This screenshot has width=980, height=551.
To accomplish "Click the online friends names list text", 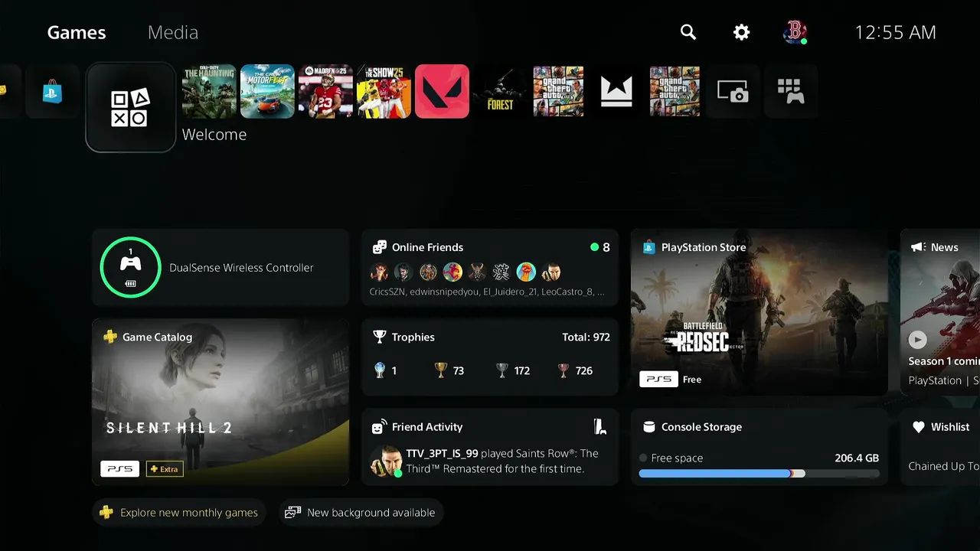I will [x=487, y=292].
